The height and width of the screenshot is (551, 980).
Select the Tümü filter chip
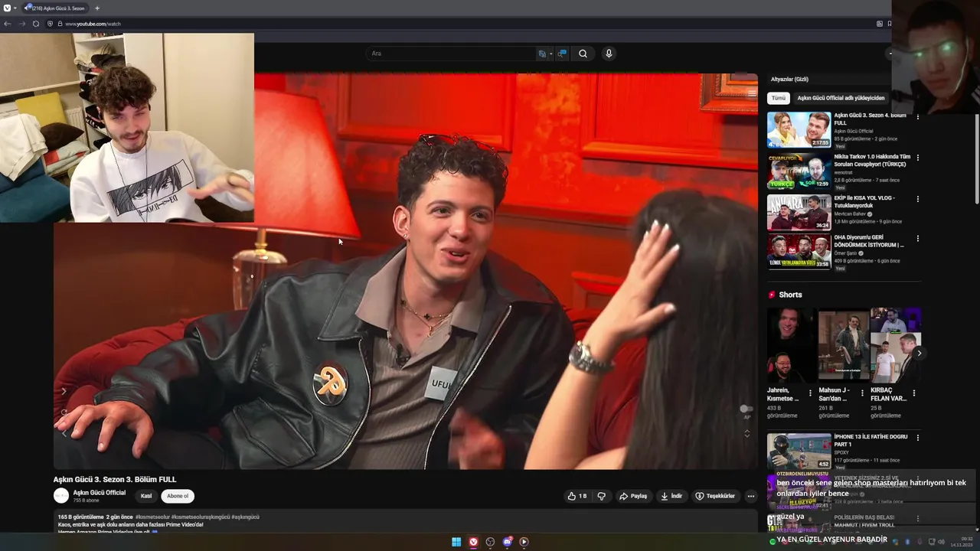coord(779,98)
